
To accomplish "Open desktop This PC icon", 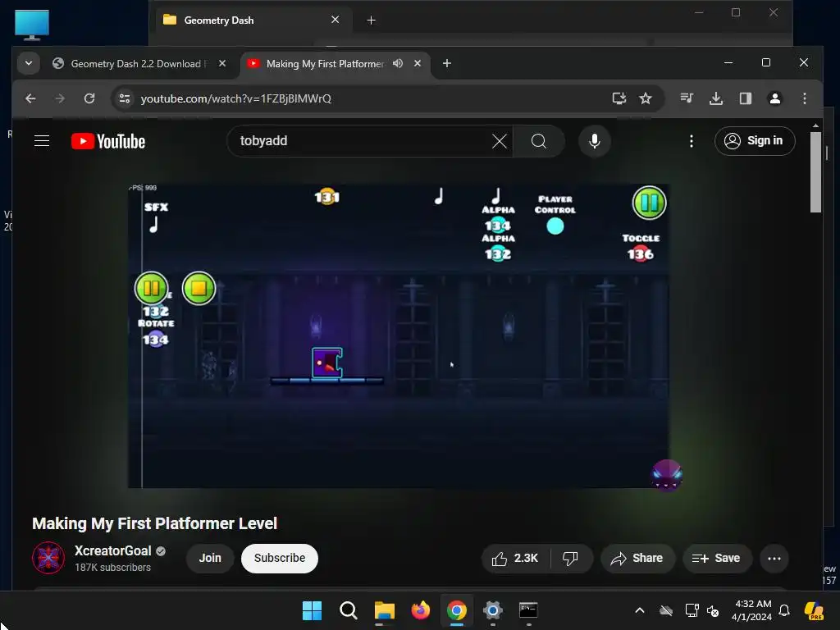I will (x=32, y=25).
